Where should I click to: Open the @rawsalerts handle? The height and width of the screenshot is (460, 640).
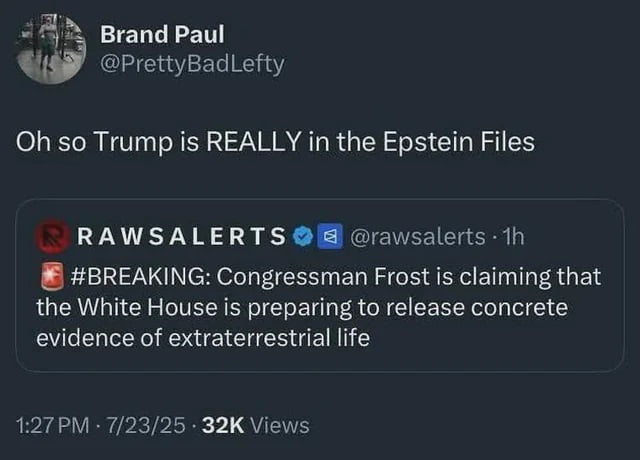(x=404, y=237)
